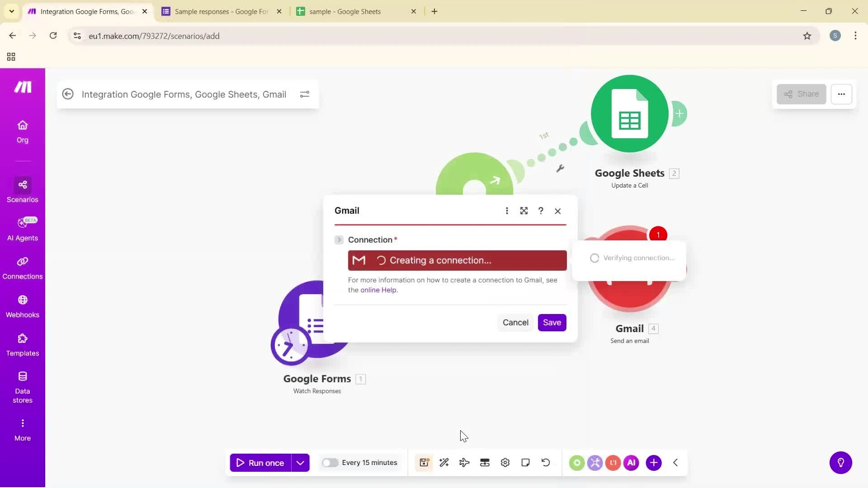Open the Gmail dialog options menu

click(x=507, y=211)
